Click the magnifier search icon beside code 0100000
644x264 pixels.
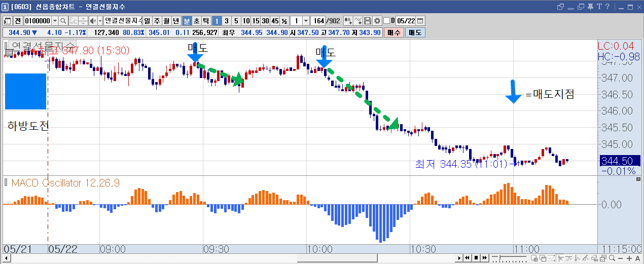click(63, 21)
